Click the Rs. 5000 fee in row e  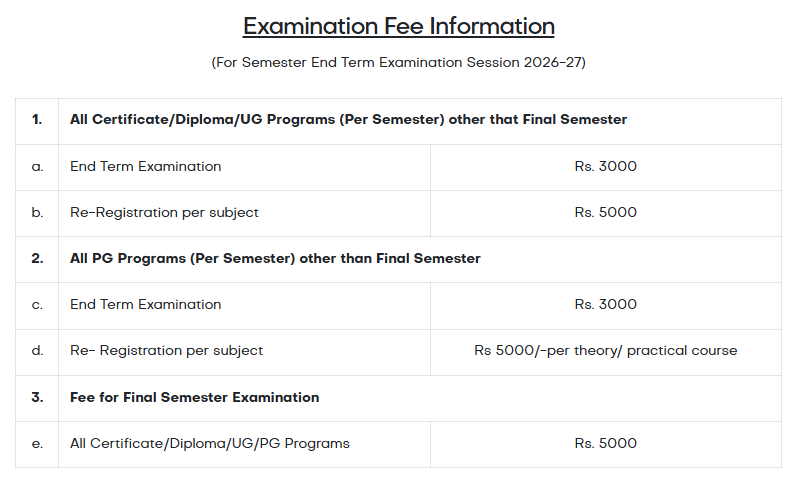click(x=605, y=443)
